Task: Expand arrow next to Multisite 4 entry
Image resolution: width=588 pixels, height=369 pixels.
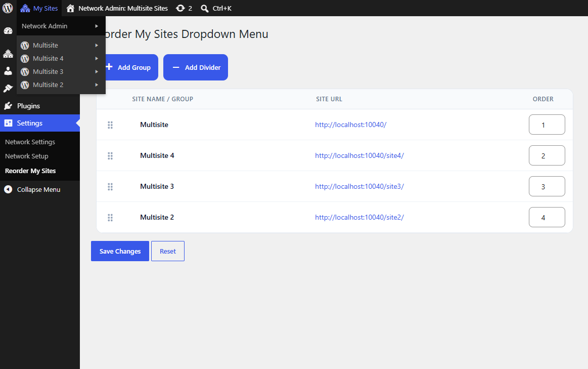Action: (97, 58)
